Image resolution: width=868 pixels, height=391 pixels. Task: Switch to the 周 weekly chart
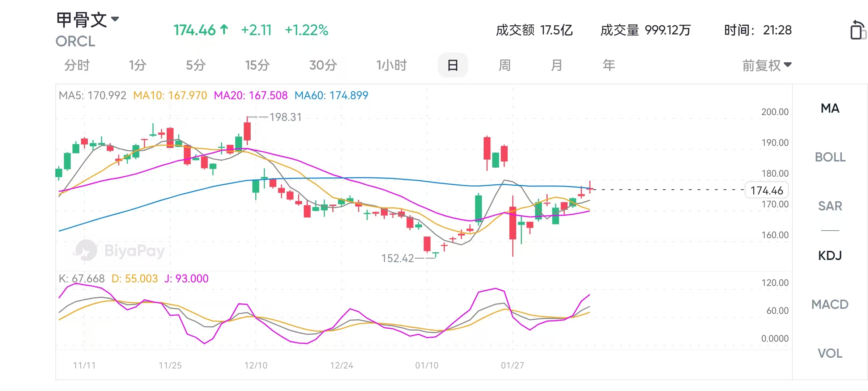[505, 66]
